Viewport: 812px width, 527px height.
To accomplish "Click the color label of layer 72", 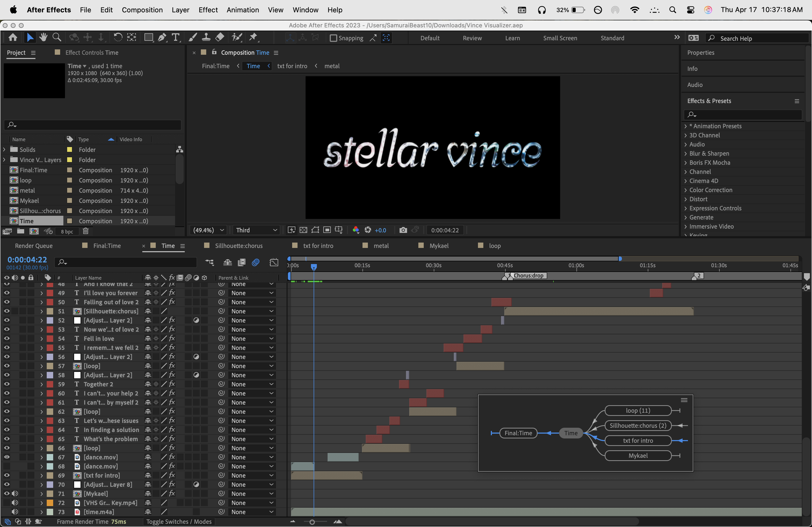I will pyautogui.click(x=50, y=503).
